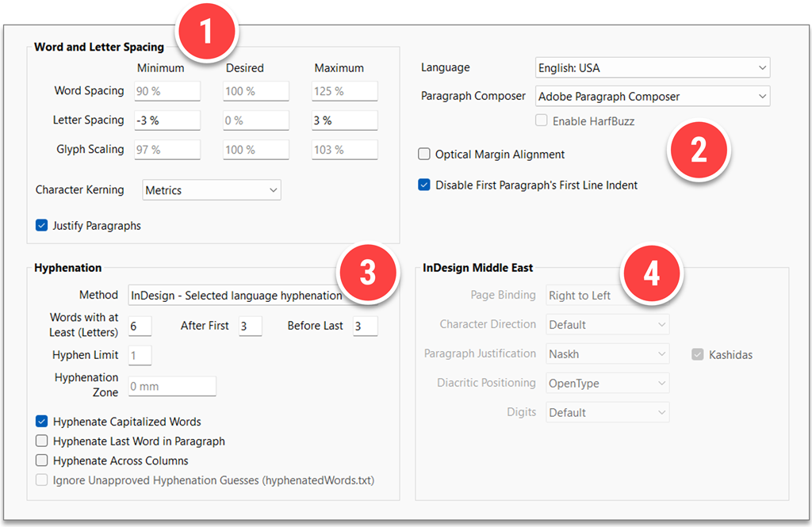This screenshot has height=527, width=812.
Task: Click the Minimum column header
Action: [x=160, y=68]
